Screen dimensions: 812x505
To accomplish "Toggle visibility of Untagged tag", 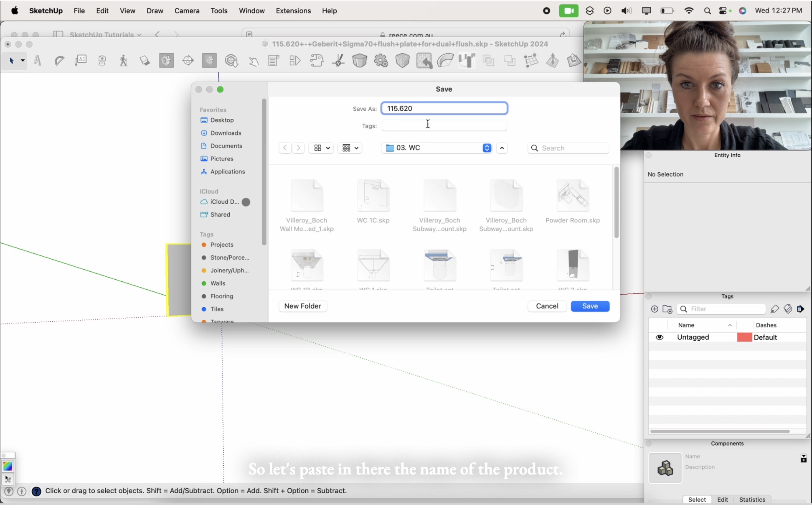I will pos(660,337).
